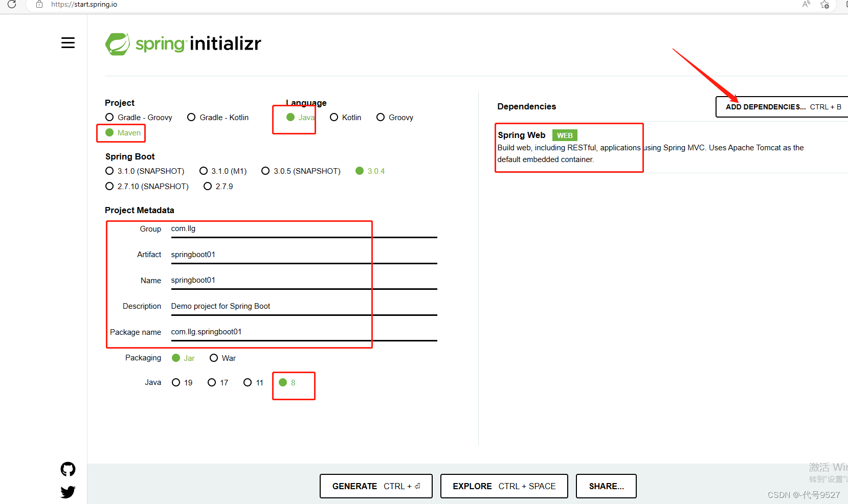Click the Share button
The image size is (848, 504).
tap(606, 486)
